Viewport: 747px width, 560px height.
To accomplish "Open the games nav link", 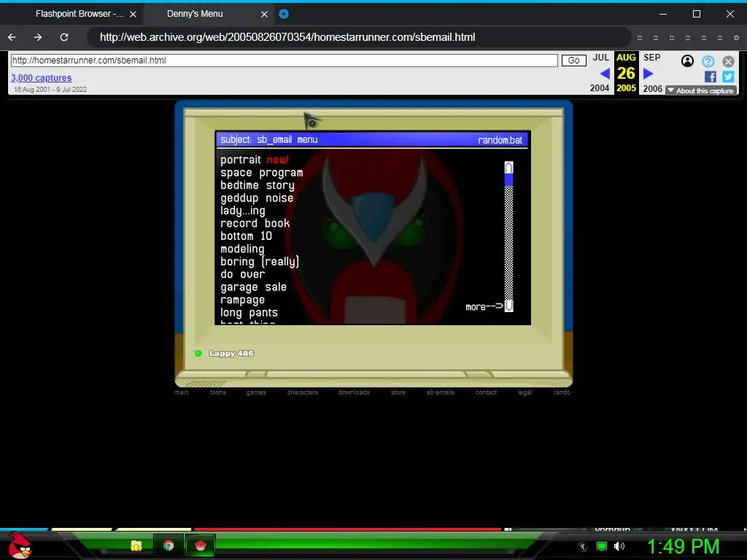I will 256,392.
